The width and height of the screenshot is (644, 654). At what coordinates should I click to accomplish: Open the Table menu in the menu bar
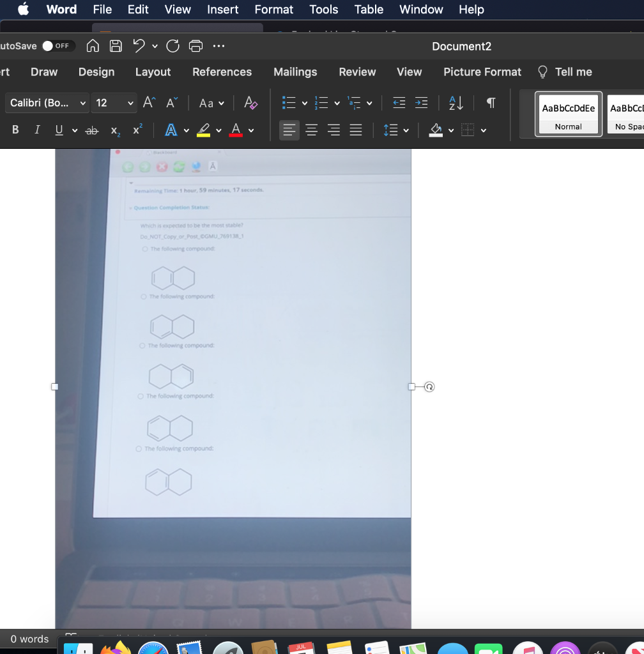(x=369, y=10)
